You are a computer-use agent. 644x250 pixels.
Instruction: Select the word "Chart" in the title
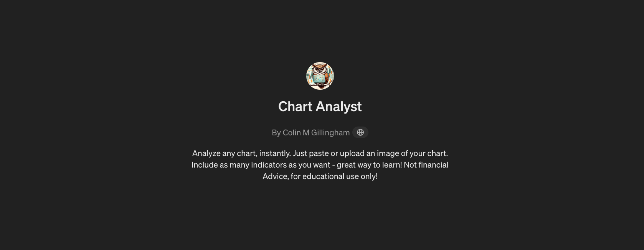295,107
